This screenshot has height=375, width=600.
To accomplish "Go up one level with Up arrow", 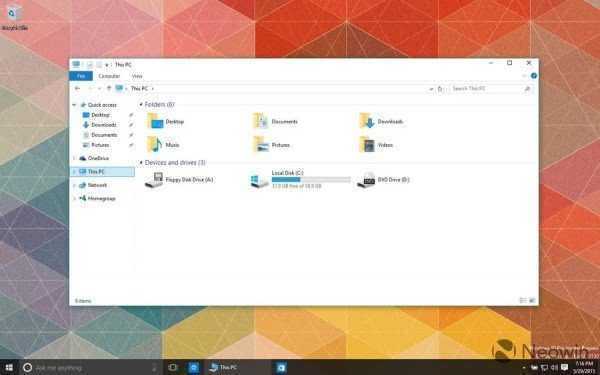I will (x=109, y=88).
